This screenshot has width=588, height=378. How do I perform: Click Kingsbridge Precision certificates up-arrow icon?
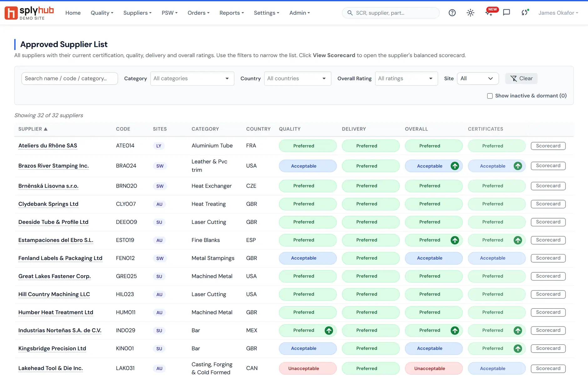(518, 349)
